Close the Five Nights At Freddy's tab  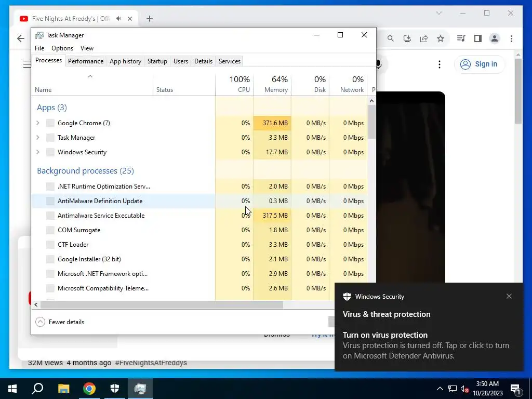point(130,19)
